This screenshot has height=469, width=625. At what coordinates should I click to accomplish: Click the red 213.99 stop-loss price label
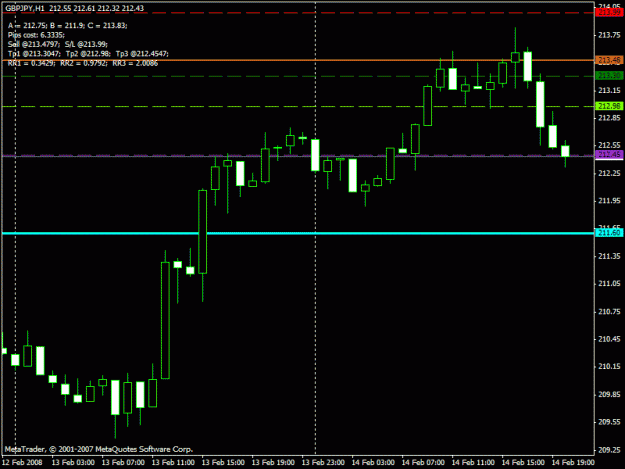click(609, 13)
